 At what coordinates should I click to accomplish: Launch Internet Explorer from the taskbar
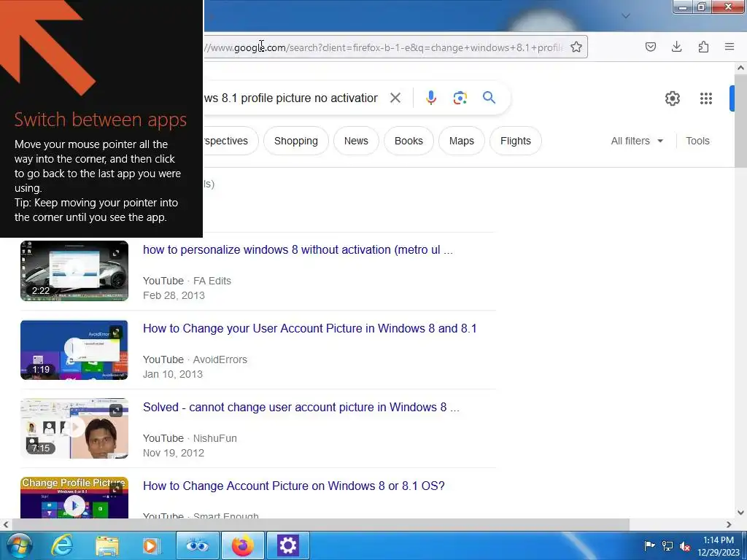[x=62, y=545]
